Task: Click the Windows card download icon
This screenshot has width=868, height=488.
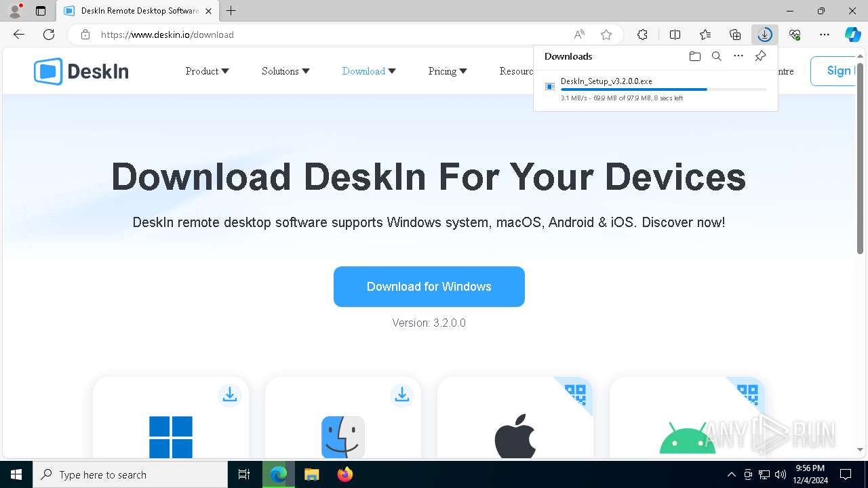Action: click(230, 395)
